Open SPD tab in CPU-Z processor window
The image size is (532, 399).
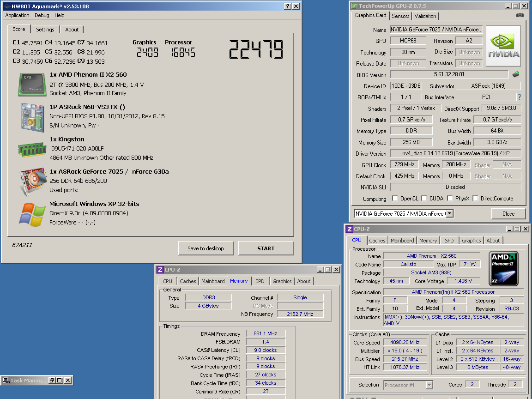[x=449, y=241]
